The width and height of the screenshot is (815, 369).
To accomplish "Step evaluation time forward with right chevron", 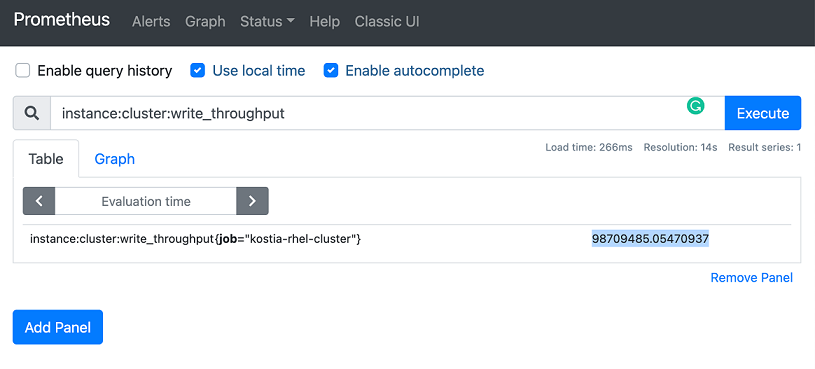I will click(x=252, y=201).
